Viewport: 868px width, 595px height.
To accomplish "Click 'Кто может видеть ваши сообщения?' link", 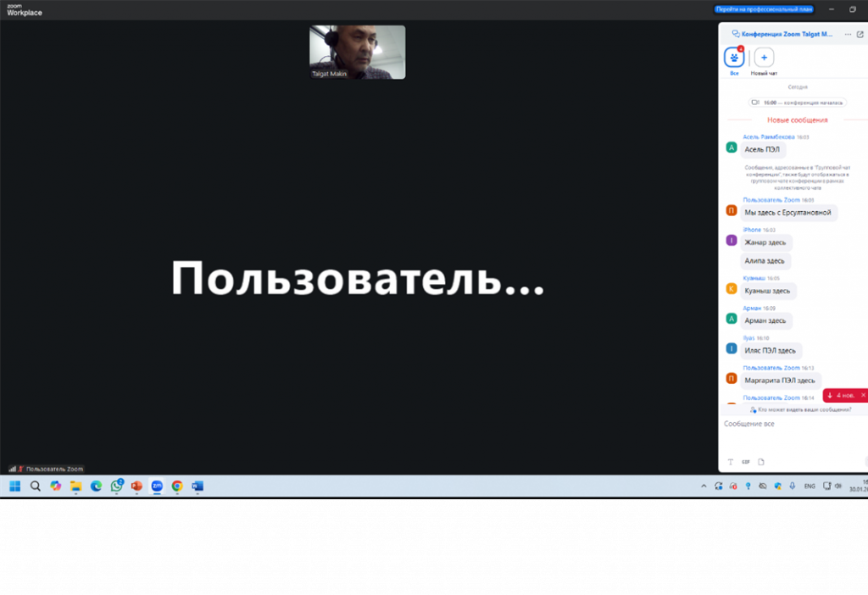I will 801,409.
